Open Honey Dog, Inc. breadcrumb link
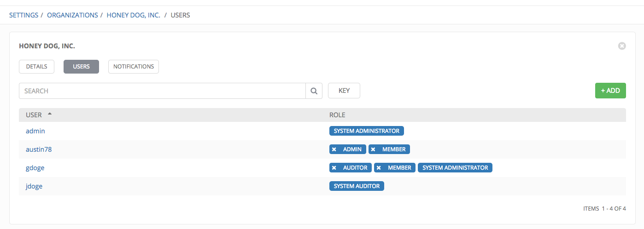644x229 pixels. (134, 15)
